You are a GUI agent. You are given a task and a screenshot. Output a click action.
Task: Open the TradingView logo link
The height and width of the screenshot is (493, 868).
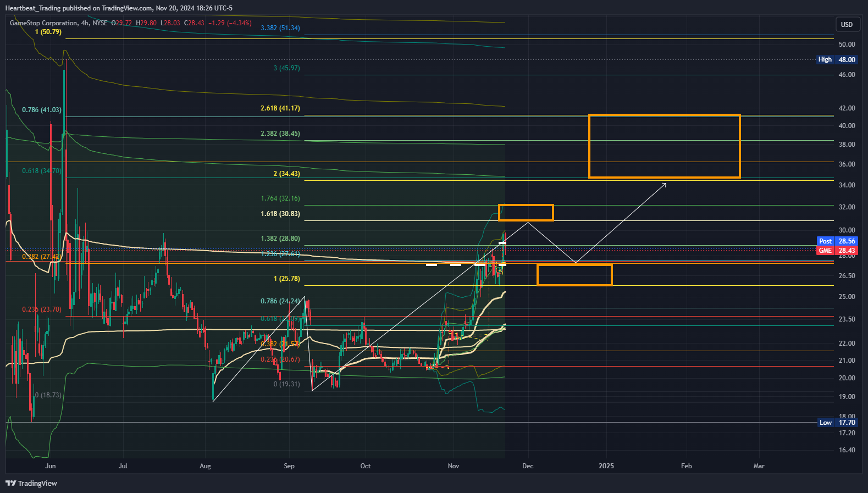pos(31,483)
